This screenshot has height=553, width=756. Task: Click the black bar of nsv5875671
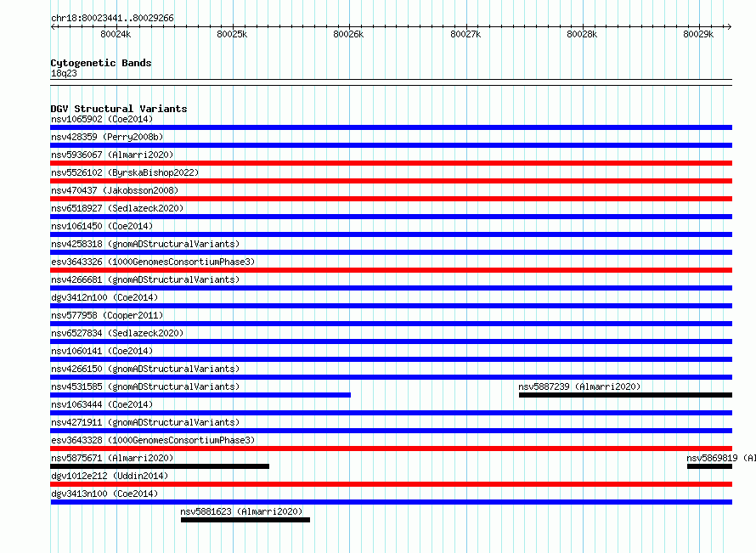pyautogui.click(x=160, y=466)
